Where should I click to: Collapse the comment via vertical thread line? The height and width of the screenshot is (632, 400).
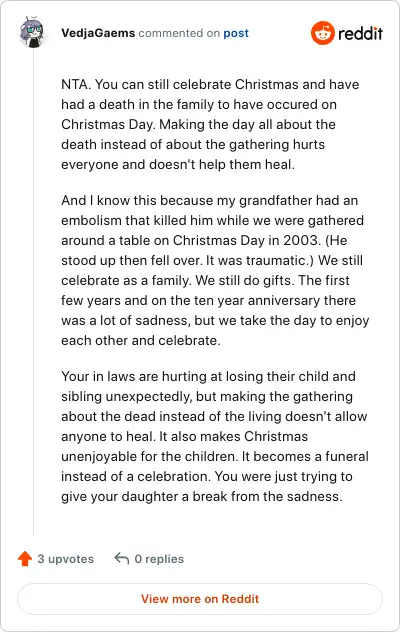tap(33, 292)
